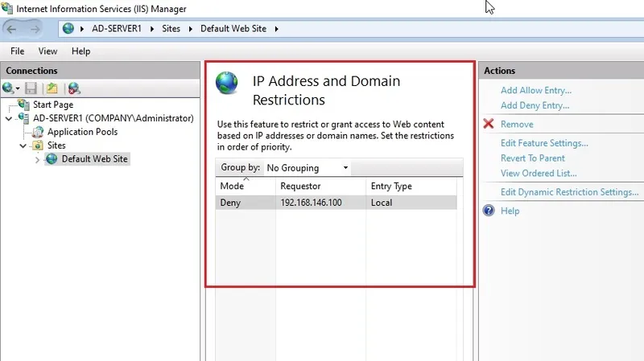Open the Group by No Grouping dropdown
This screenshot has height=361, width=644.
(x=308, y=168)
